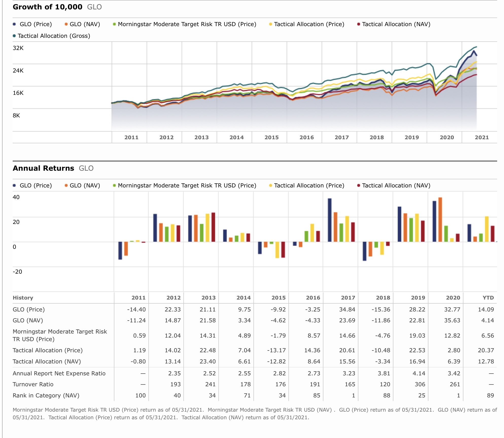Toggle GLO (Price) series in growth chart legend

(x=36, y=24)
